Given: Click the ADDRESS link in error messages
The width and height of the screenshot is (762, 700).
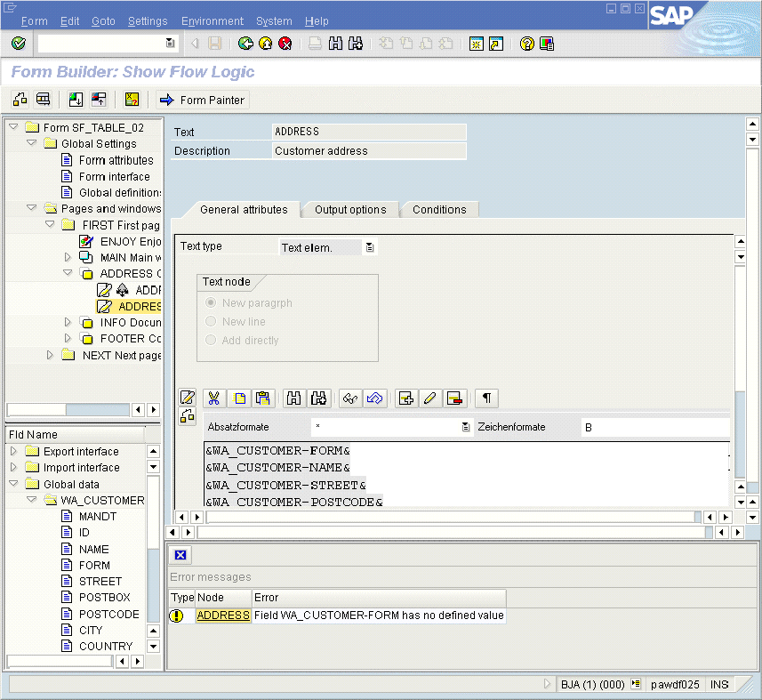Looking at the screenshot, I should 223,616.
